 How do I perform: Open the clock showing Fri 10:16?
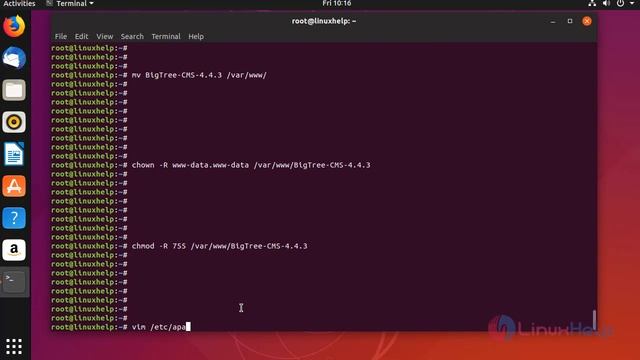pos(336,4)
